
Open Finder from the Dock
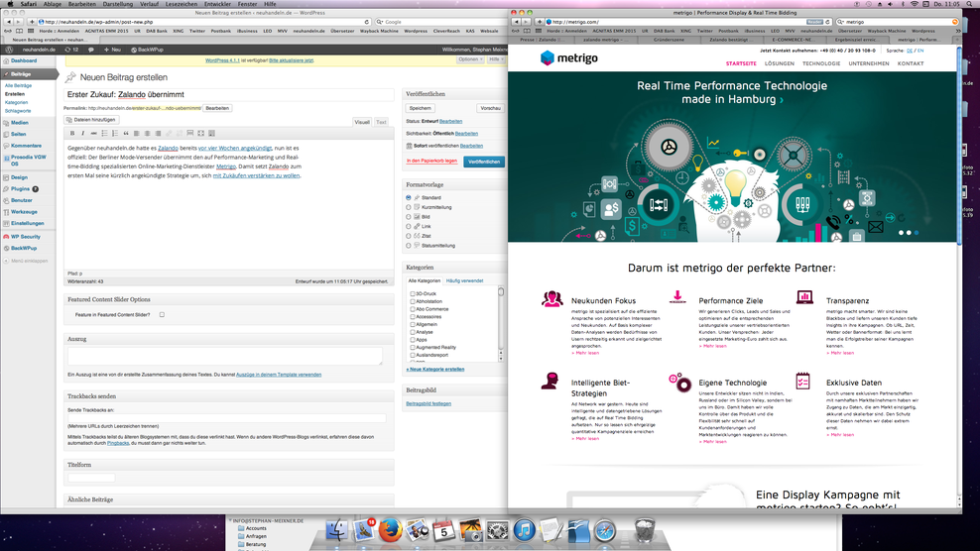[337, 531]
